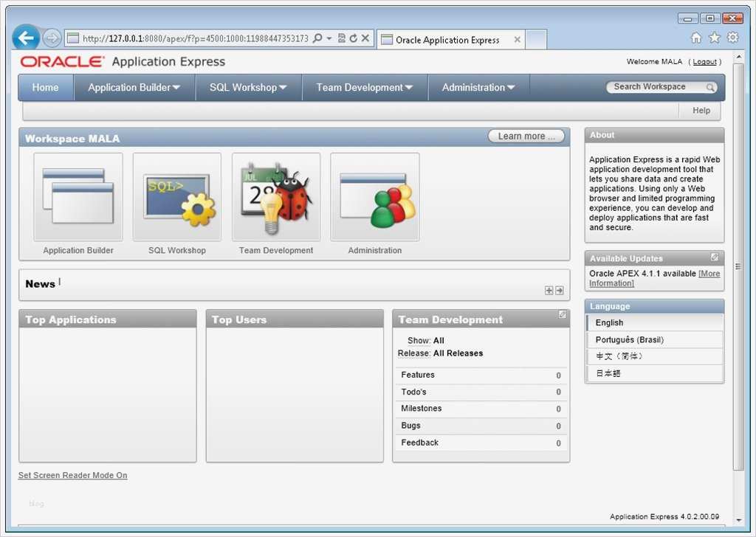Open the SQL Workshop large icon
This screenshot has width=756, height=537.
tap(177, 197)
